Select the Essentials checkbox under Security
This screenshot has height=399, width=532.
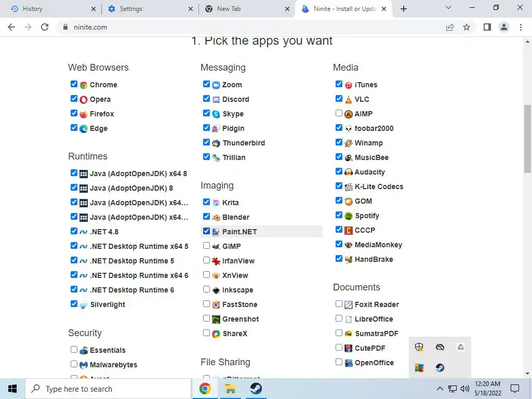74,349
